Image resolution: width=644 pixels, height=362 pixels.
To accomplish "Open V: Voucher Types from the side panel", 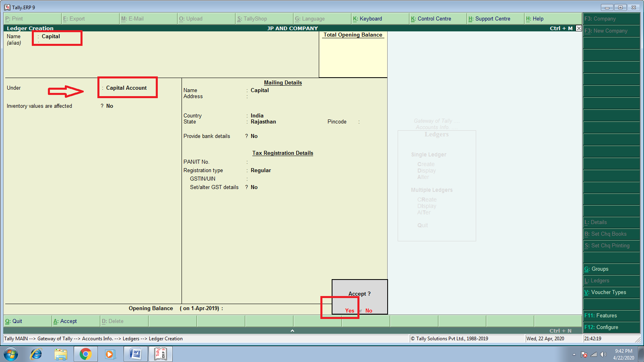I will click(611, 292).
